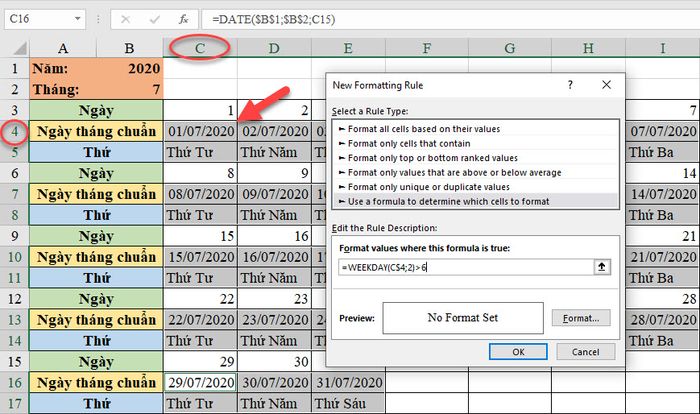Screen dimensions: 700x414
Task: Collapse dialog with the range selector arrow
Action: (x=602, y=267)
